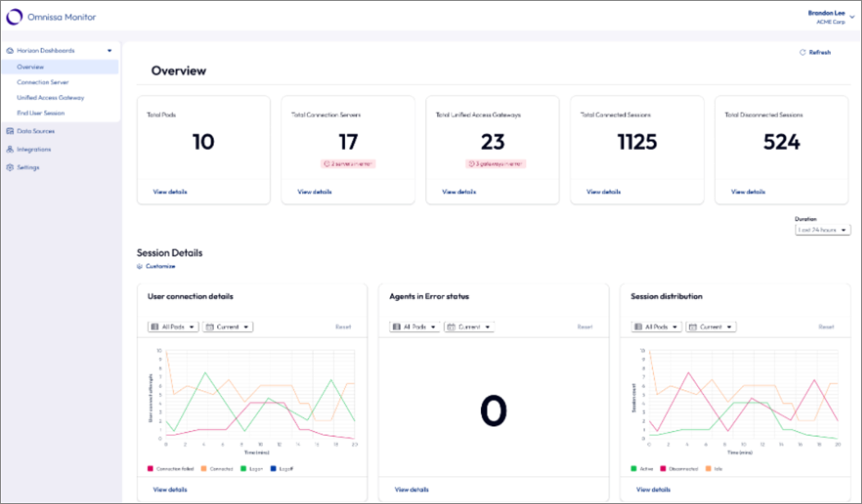Select Unified Access Gateway in sidebar

(51, 98)
